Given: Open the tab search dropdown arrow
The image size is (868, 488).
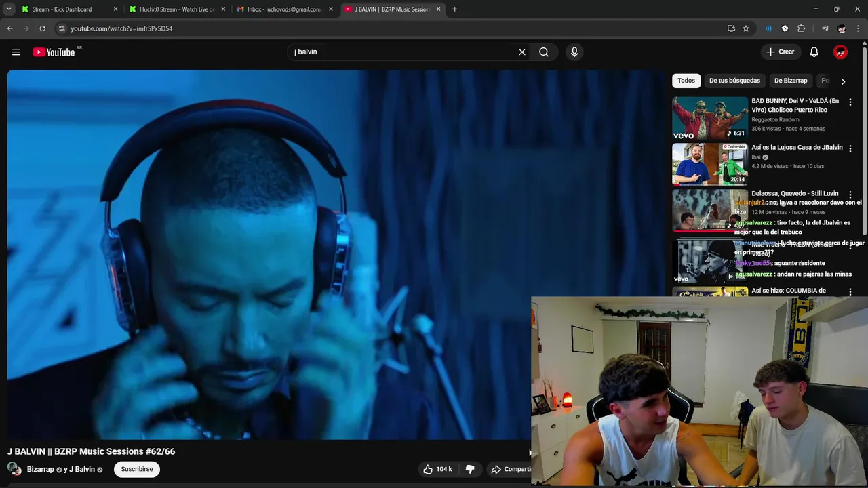Looking at the screenshot, I should coord(9,9).
